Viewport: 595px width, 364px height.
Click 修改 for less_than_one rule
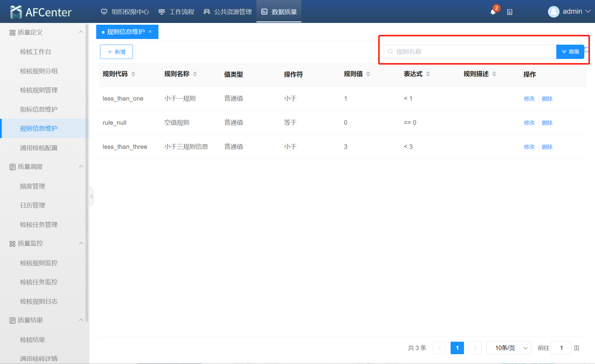coord(529,99)
